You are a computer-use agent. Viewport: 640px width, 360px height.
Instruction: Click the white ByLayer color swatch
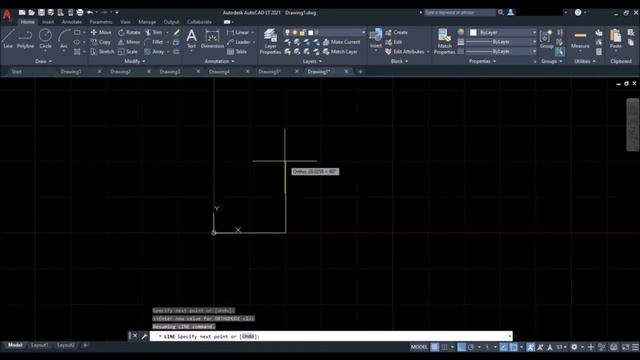coord(473,32)
